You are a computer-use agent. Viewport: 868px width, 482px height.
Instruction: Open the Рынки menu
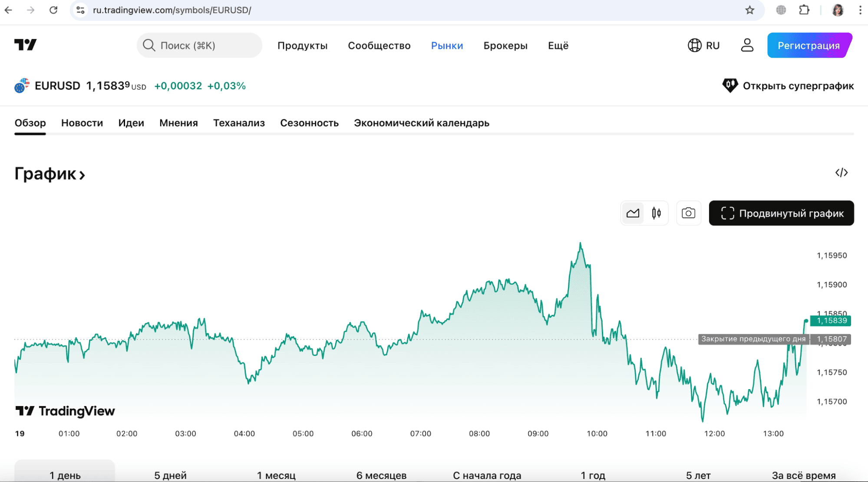(x=447, y=46)
